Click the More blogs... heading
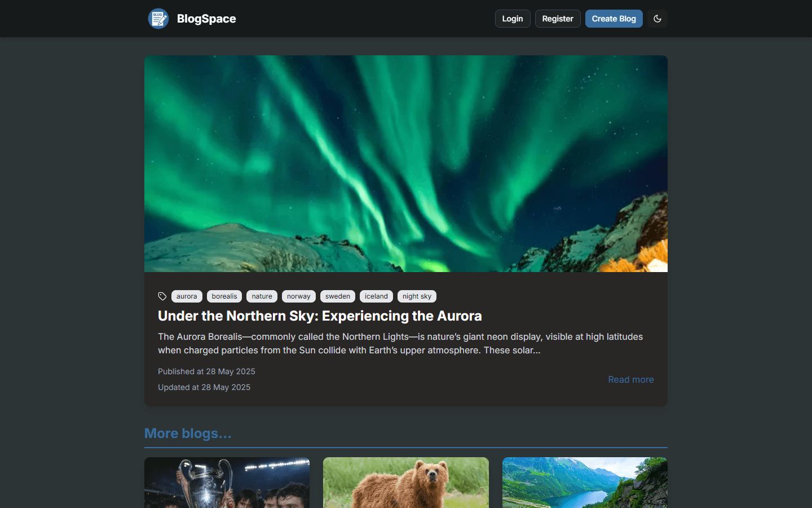Screen dimensions: 812x508 [x=188, y=433]
